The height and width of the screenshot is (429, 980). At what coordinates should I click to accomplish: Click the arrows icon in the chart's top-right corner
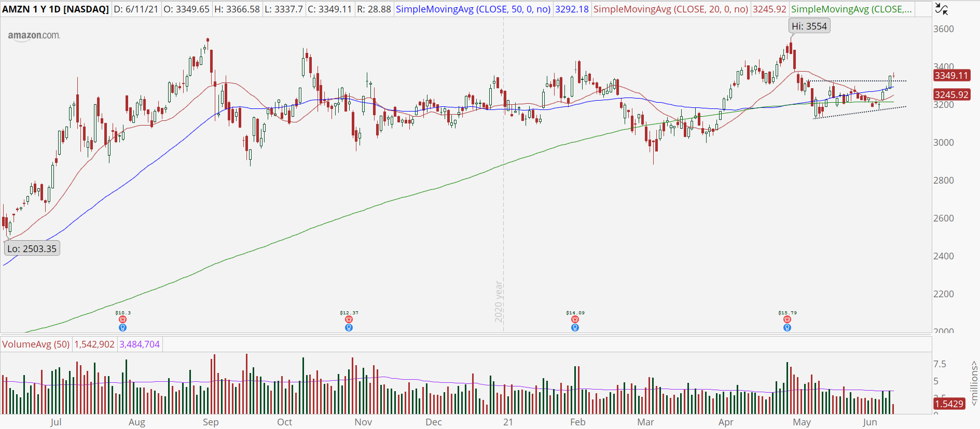[941, 9]
